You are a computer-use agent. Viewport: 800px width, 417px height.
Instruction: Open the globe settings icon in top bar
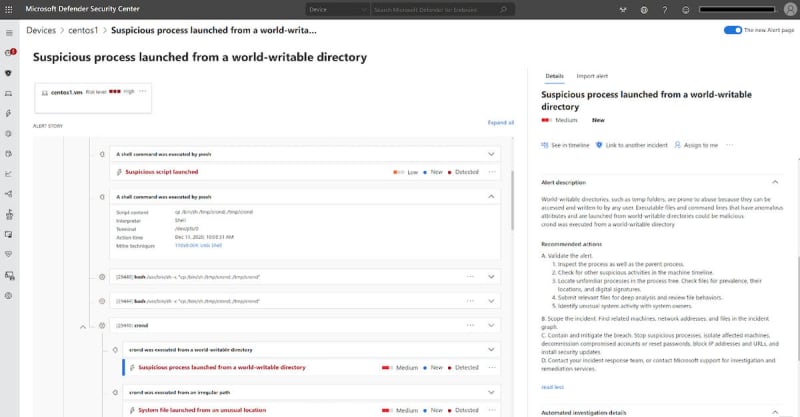point(644,10)
